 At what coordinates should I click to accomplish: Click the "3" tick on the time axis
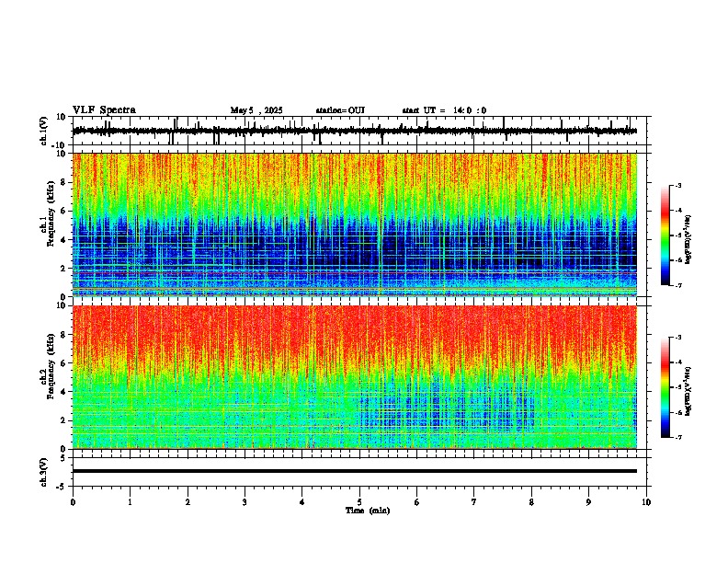coord(245,502)
